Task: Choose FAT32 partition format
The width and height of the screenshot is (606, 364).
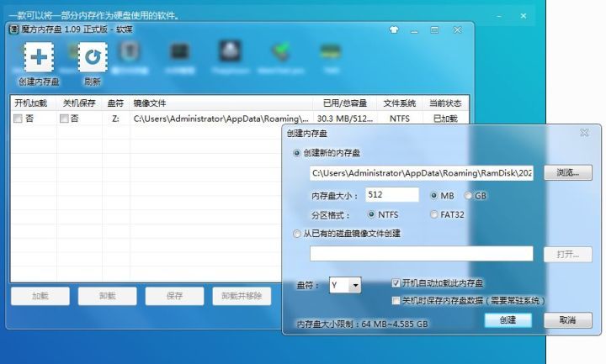Action: (433, 214)
